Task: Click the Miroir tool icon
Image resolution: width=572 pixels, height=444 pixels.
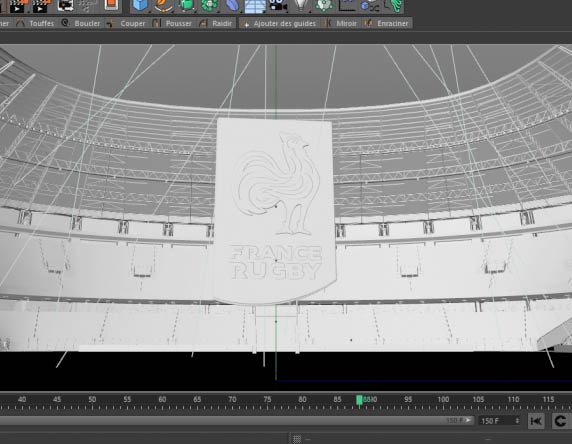Action: click(328, 23)
